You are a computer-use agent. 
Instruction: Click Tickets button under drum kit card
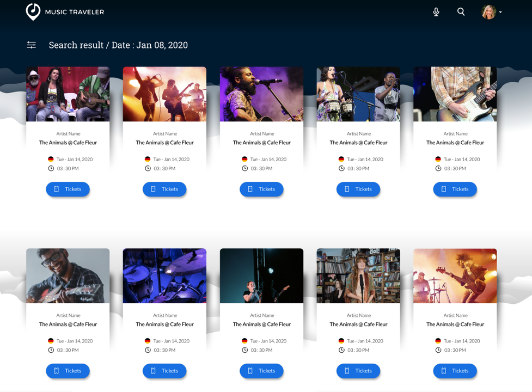coord(164,371)
